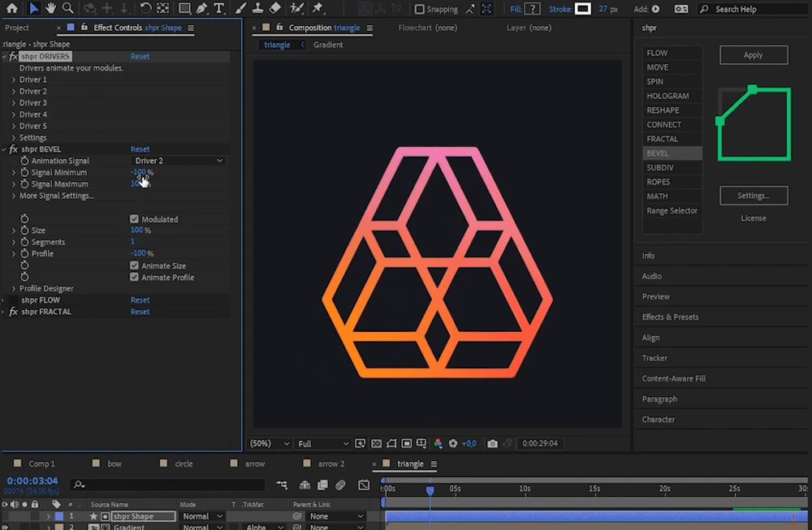The image size is (812, 530).
Task: Click the Apply button in shpr panel
Action: tap(753, 55)
